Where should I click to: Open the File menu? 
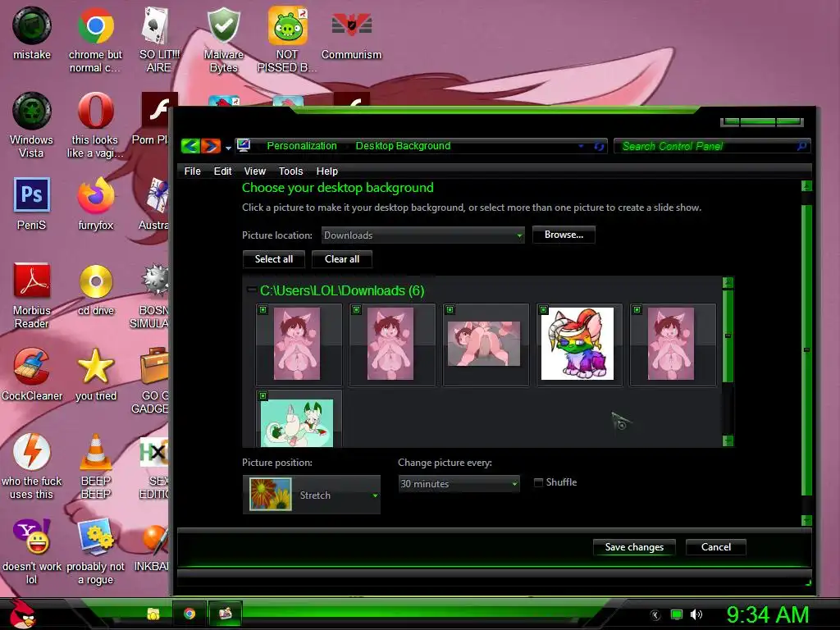pos(192,171)
